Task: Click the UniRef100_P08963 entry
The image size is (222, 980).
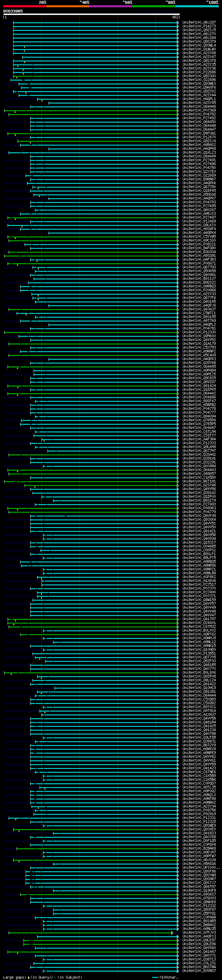Action: (x=199, y=508)
